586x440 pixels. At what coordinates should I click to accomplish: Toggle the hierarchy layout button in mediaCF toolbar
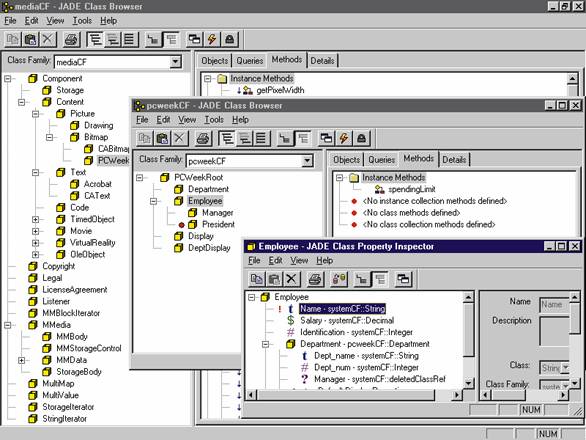[x=153, y=39]
